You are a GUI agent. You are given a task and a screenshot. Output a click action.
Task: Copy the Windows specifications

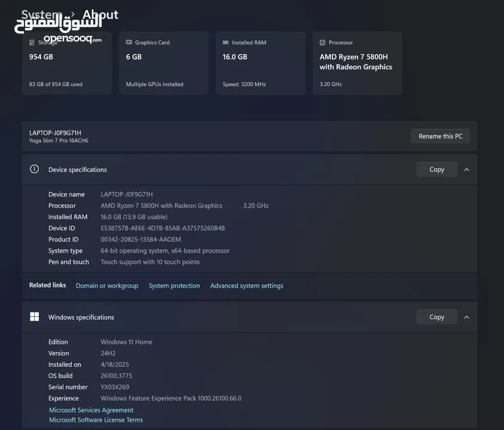436,317
